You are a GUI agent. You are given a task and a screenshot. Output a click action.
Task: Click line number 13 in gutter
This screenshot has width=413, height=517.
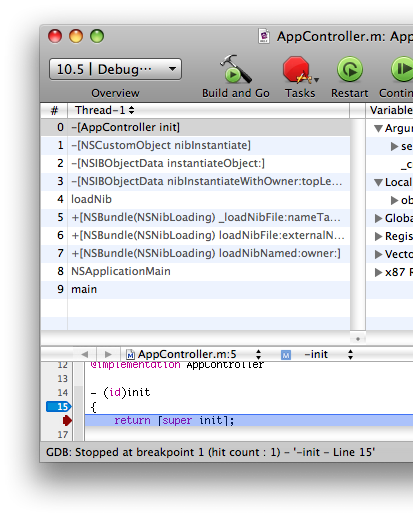point(62,379)
